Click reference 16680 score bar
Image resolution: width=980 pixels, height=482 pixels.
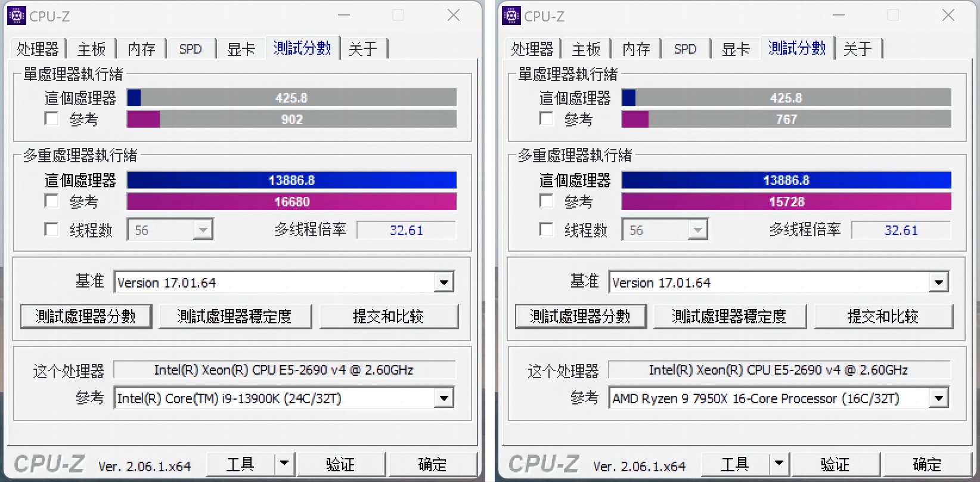click(291, 201)
